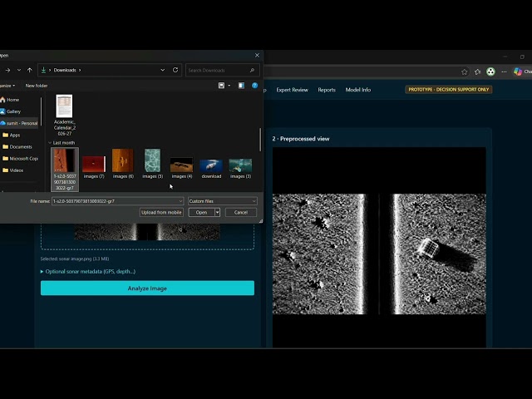Change view layout icon
Viewport: 532px width, 399px height.
[222, 86]
